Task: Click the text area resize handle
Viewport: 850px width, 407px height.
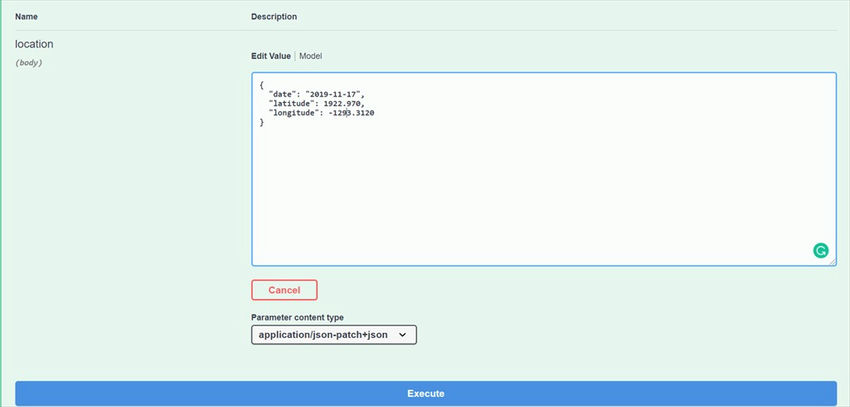Action: pos(832,262)
